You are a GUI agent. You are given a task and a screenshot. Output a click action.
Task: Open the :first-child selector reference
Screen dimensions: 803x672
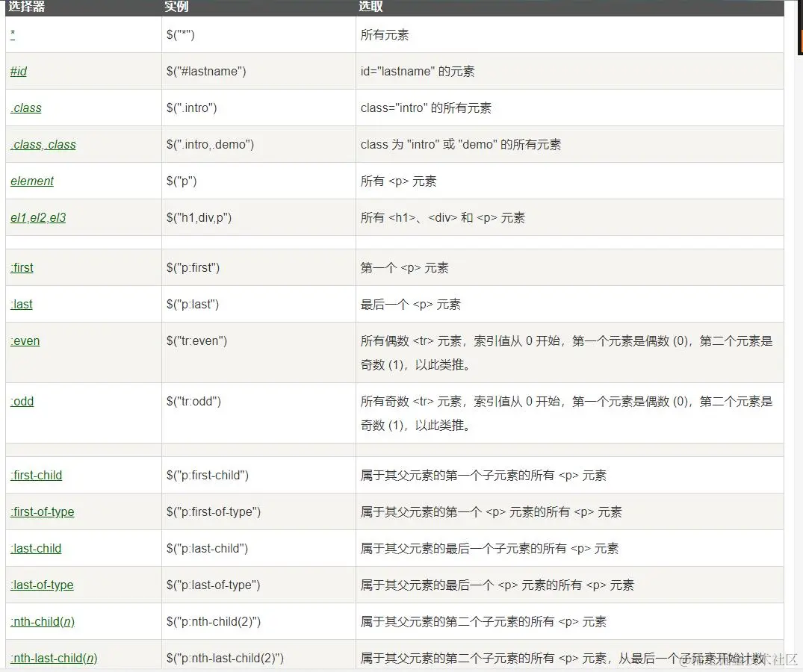36,475
